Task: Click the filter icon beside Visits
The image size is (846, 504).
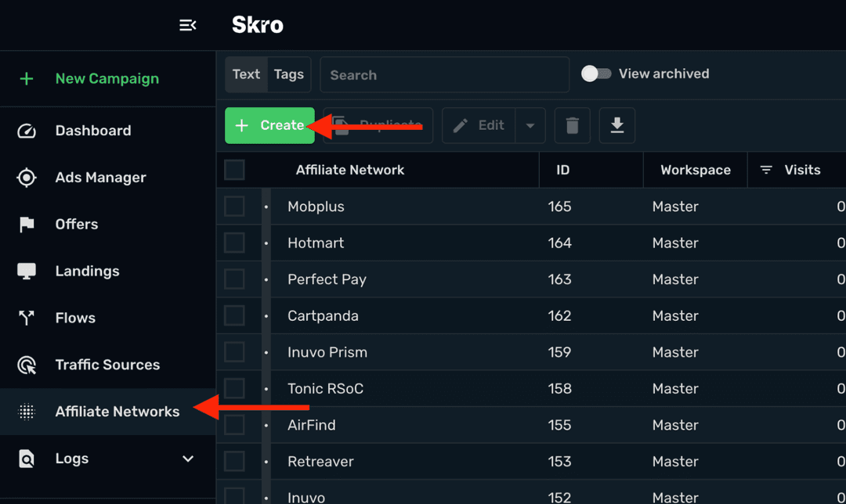Action: pos(766,171)
